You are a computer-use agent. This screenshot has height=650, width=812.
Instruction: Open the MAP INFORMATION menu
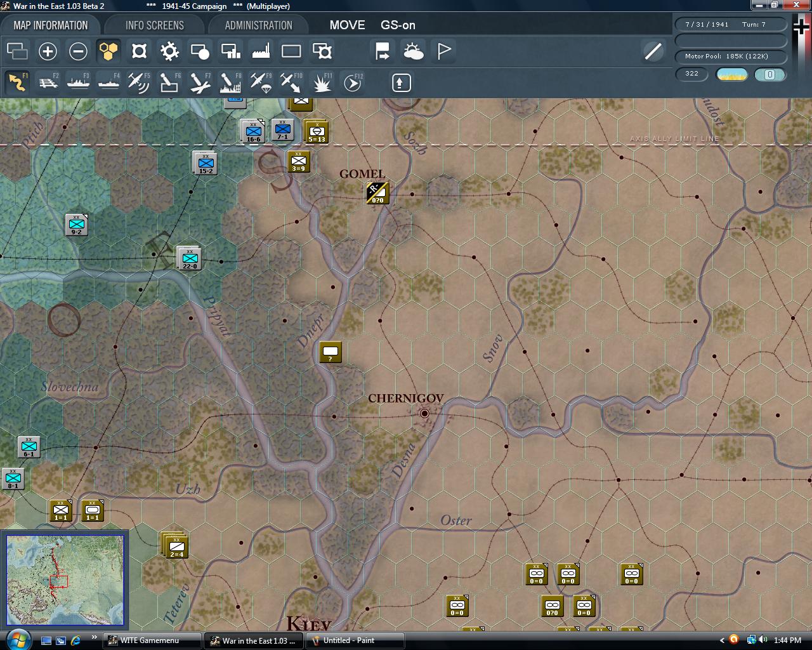point(51,25)
